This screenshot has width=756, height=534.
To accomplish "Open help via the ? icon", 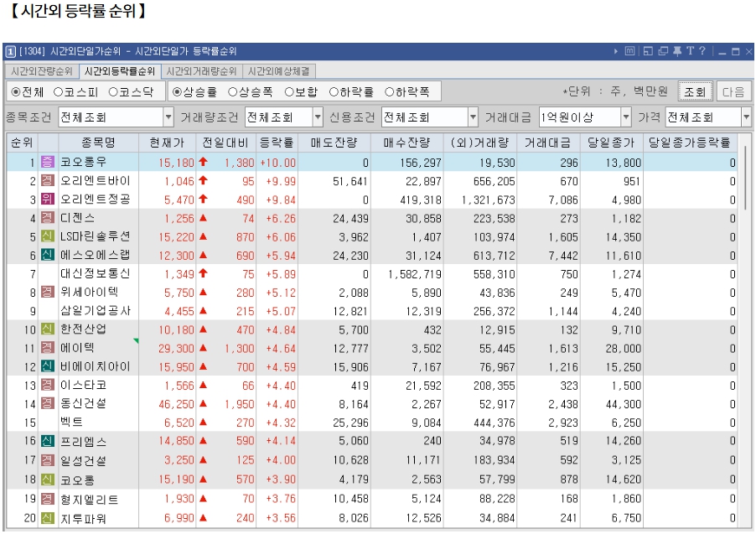I will click(701, 50).
